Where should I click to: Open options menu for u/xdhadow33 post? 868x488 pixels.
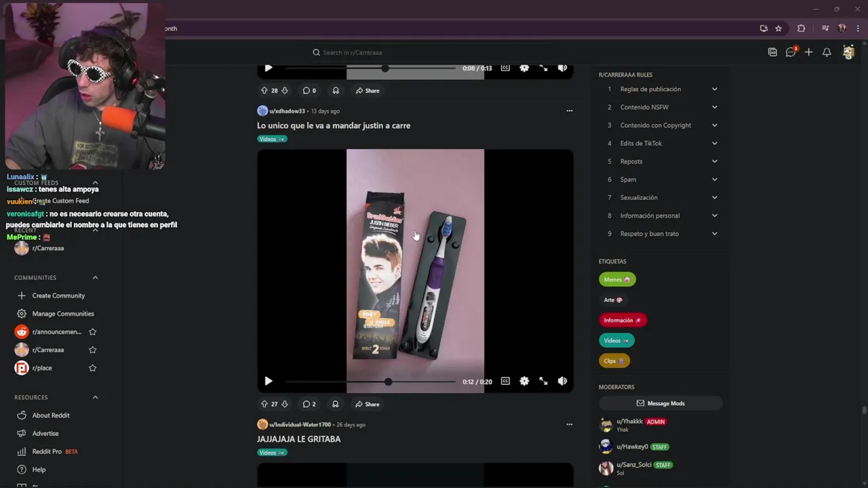(x=570, y=110)
